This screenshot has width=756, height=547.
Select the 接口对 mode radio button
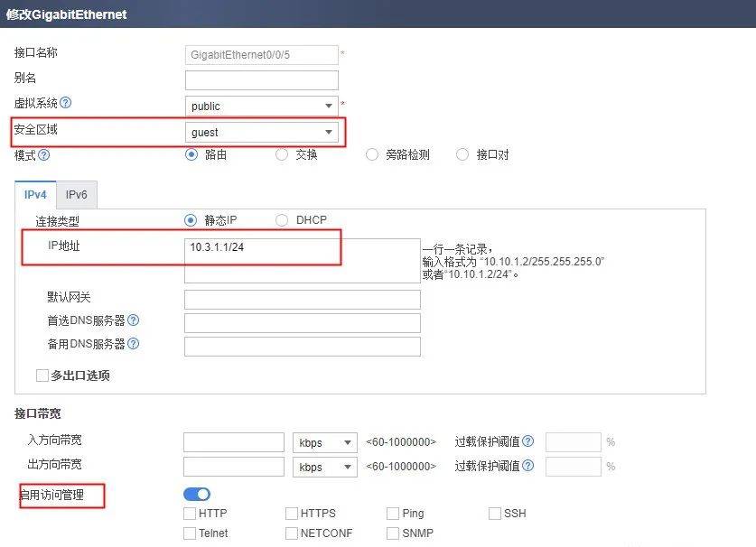pyautogui.click(x=462, y=154)
